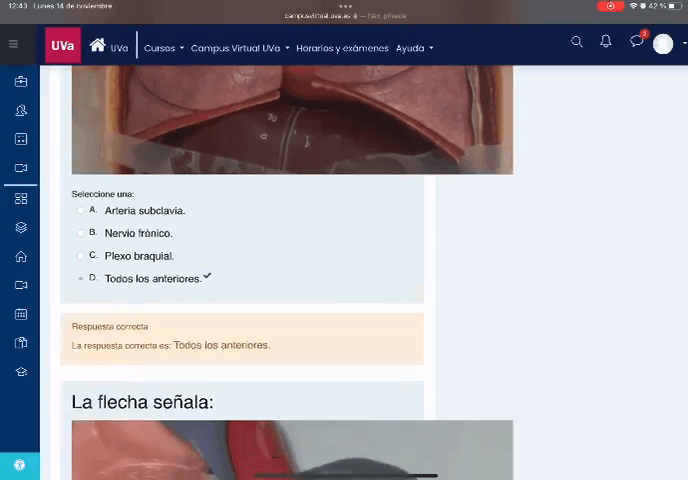Open the user menu dropdown arrow

coord(684,44)
